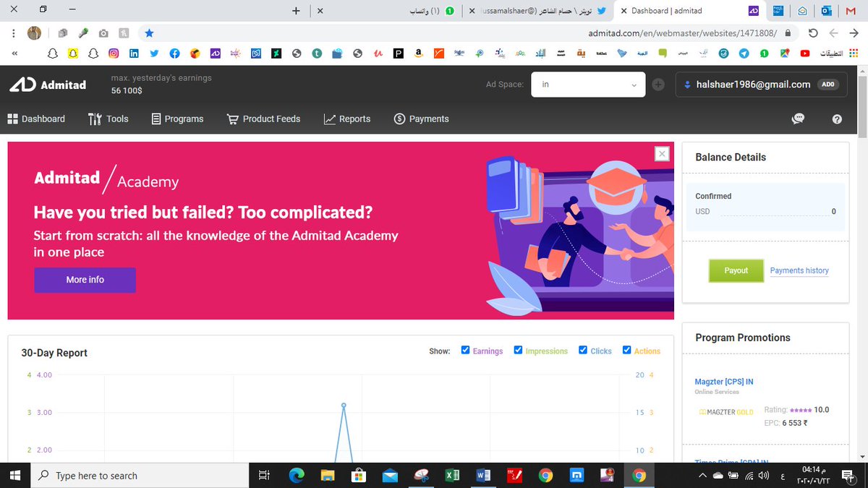The width and height of the screenshot is (868, 488).
Task: Open the Google Maps bookmark
Action: (x=785, y=53)
